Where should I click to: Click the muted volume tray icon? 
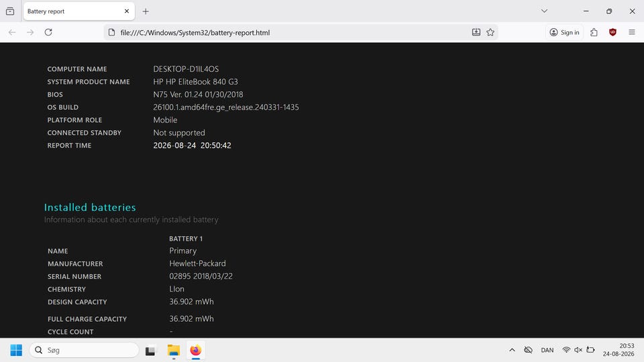tap(578, 350)
